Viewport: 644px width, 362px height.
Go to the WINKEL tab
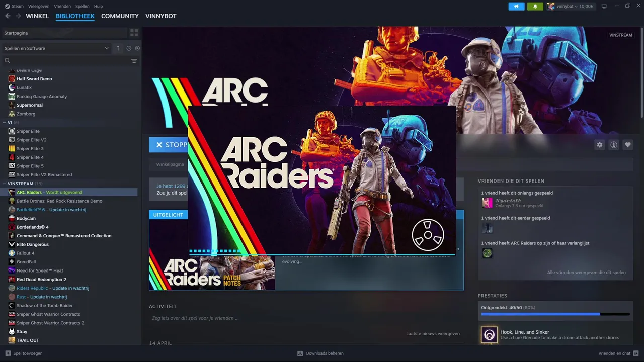37,16
